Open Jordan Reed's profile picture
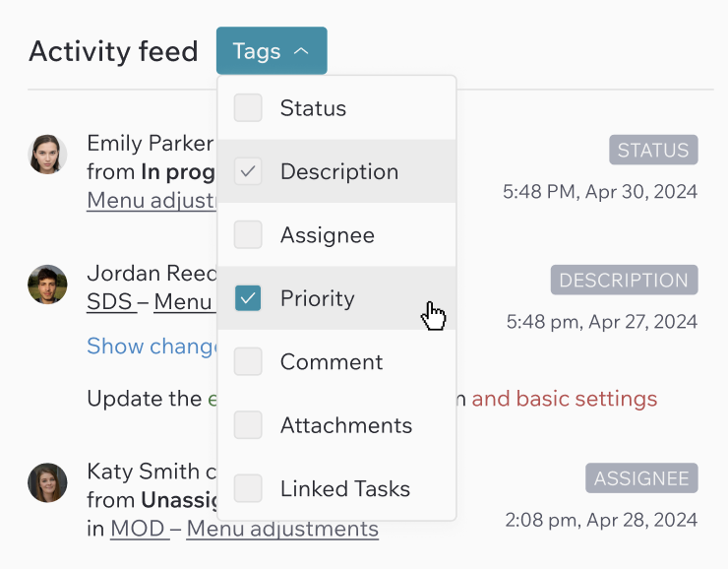 (47, 284)
